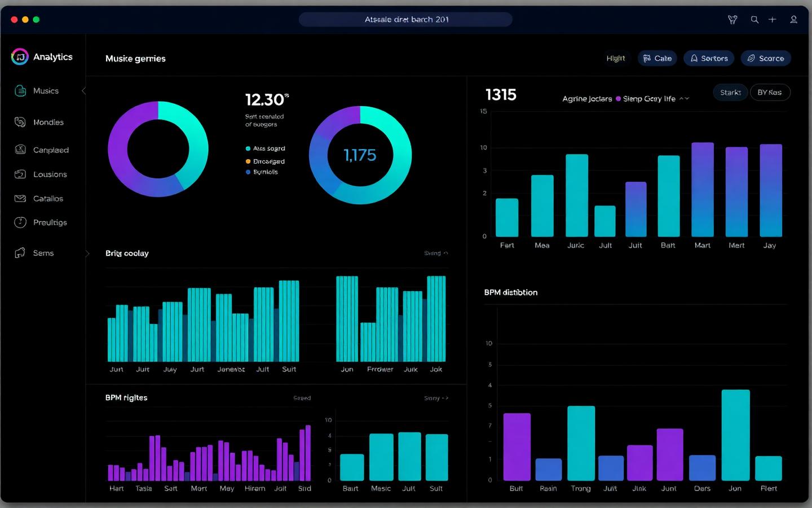This screenshot has width=812, height=508.
Task: Click the filter funnel icon in title bar
Action: point(732,20)
